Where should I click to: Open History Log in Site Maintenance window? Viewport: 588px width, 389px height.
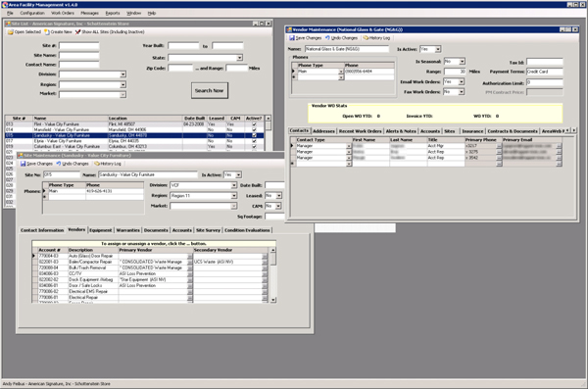click(x=108, y=164)
